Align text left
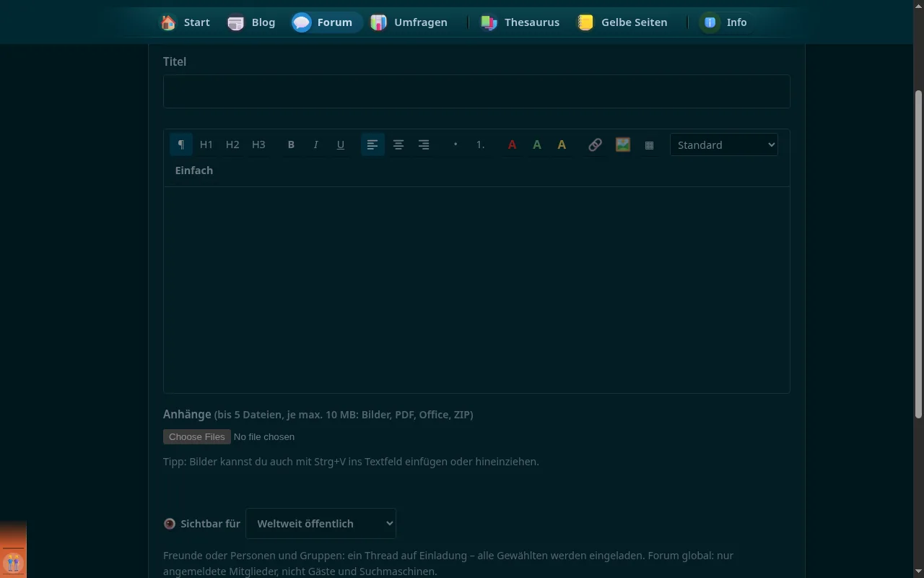 pos(372,144)
